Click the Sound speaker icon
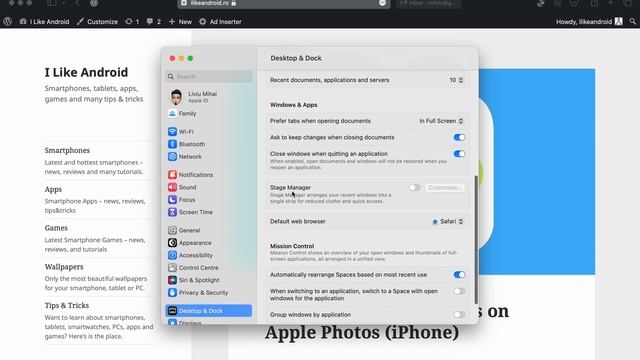The width and height of the screenshot is (640, 360). coord(172,187)
